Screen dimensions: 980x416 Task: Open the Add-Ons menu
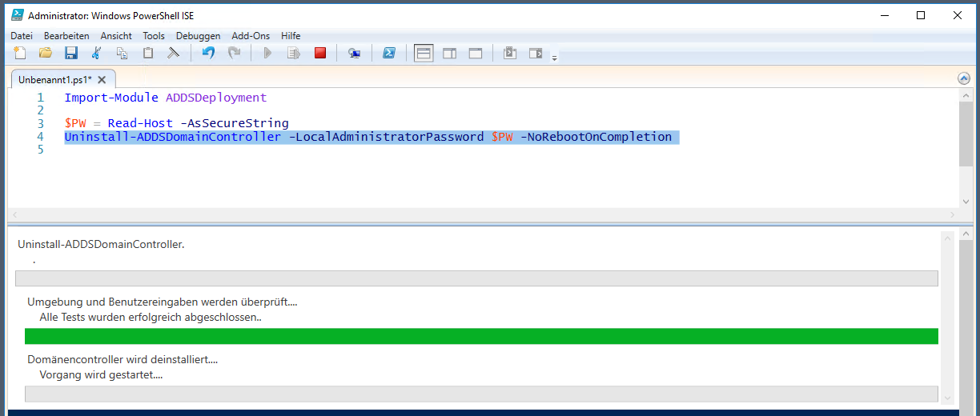(251, 36)
